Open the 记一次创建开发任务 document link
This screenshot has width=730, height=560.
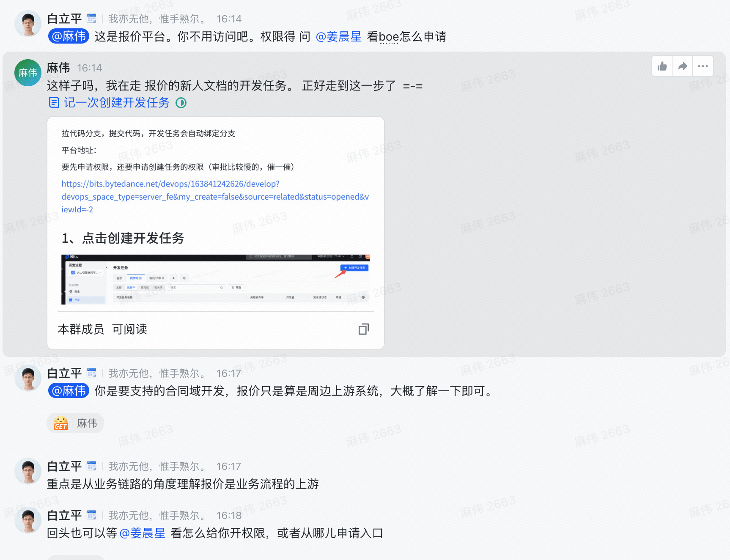pyautogui.click(x=117, y=103)
